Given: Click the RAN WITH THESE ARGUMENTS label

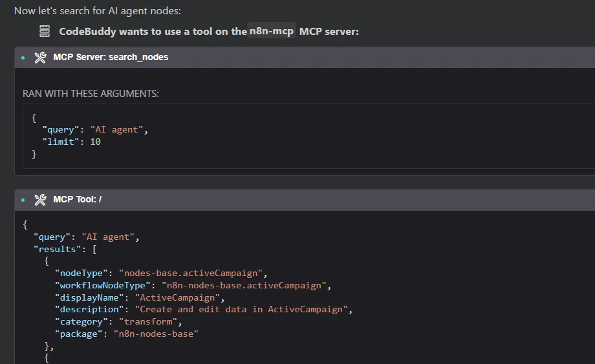Looking at the screenshot, I should tap(91, 94).
